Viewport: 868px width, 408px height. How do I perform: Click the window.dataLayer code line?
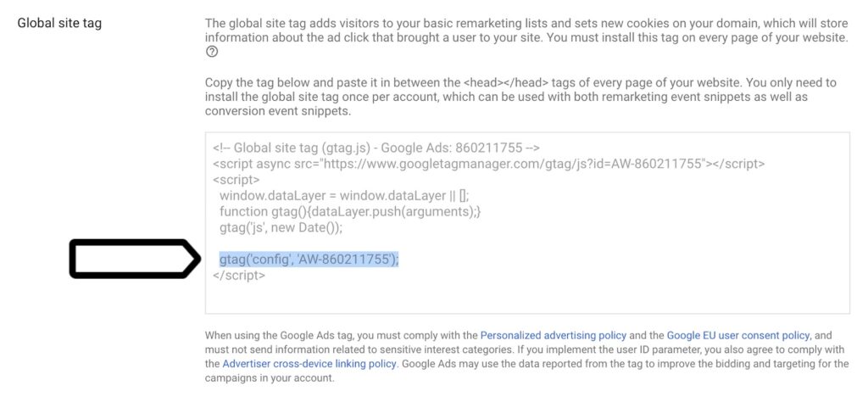tap(344, 195)
